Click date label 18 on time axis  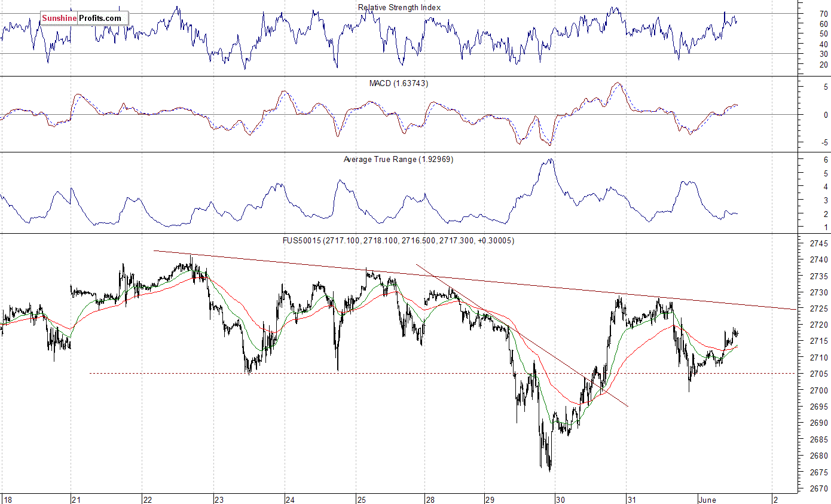click(x=7, y=499)
